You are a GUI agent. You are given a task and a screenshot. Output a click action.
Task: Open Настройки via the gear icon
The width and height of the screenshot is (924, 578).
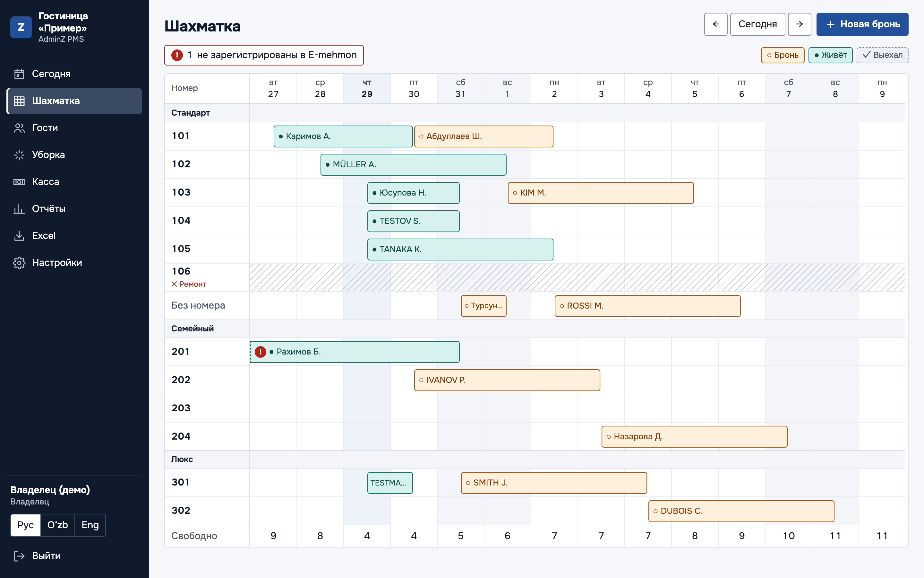coord(19,263)
